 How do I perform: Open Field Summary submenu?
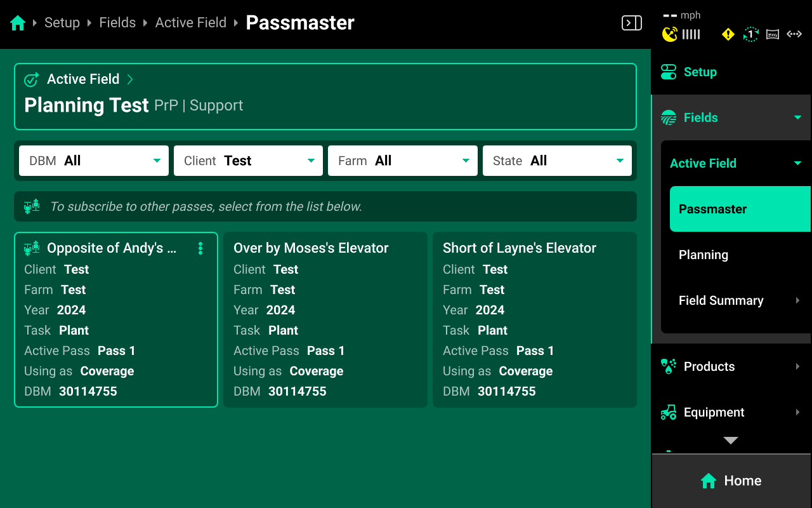pos(736,300)
